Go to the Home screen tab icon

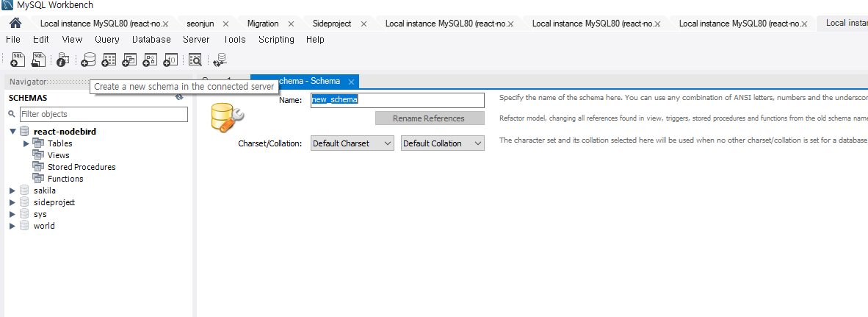point(15,23)
